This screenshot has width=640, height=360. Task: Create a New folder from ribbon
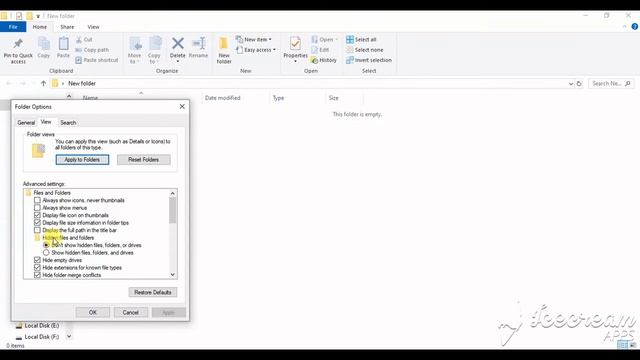click(x=224, y=50)
